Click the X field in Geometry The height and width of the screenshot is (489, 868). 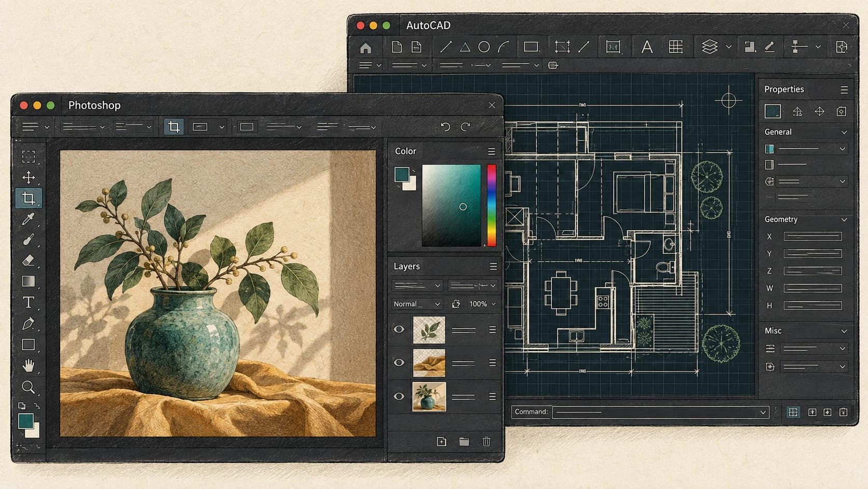[x=812, y=236]
